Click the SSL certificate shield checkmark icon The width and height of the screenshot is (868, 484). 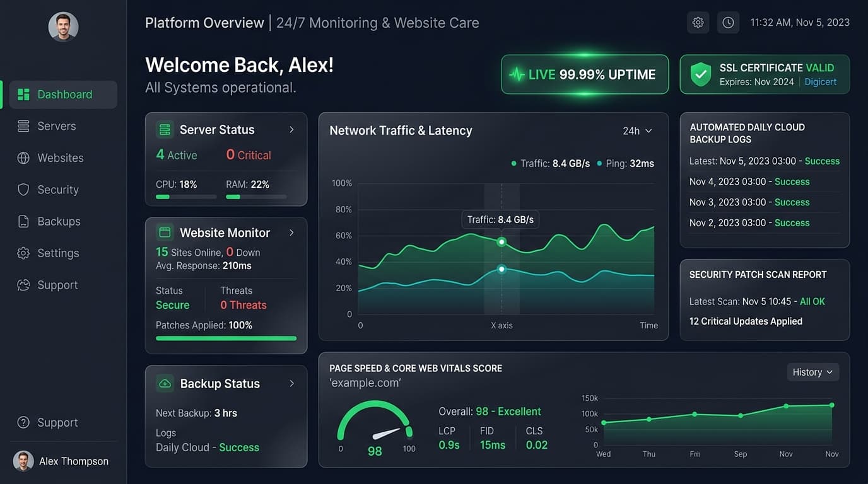(x=700, y=74)
